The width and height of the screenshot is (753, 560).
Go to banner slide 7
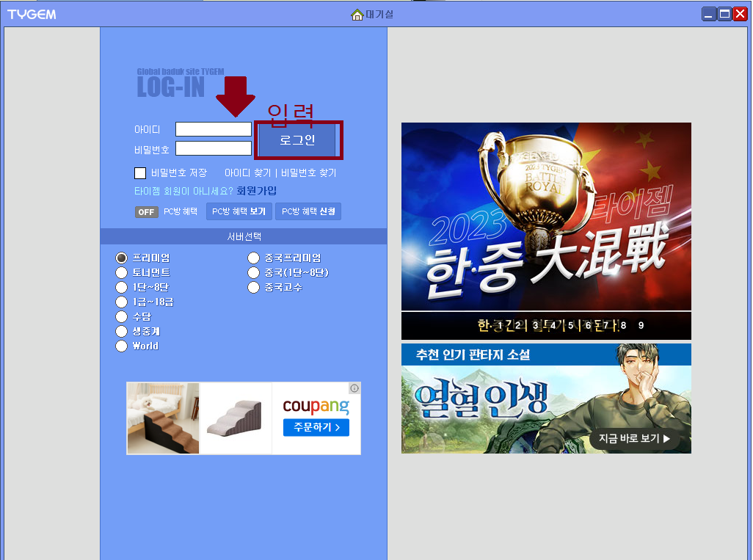click(x=605, y=326)
